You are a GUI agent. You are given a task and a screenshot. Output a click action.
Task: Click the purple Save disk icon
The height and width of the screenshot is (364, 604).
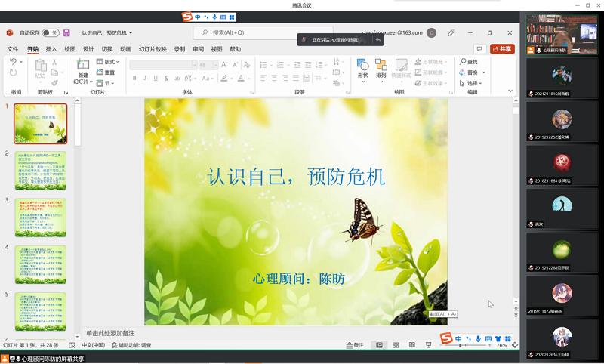(66, 32)
